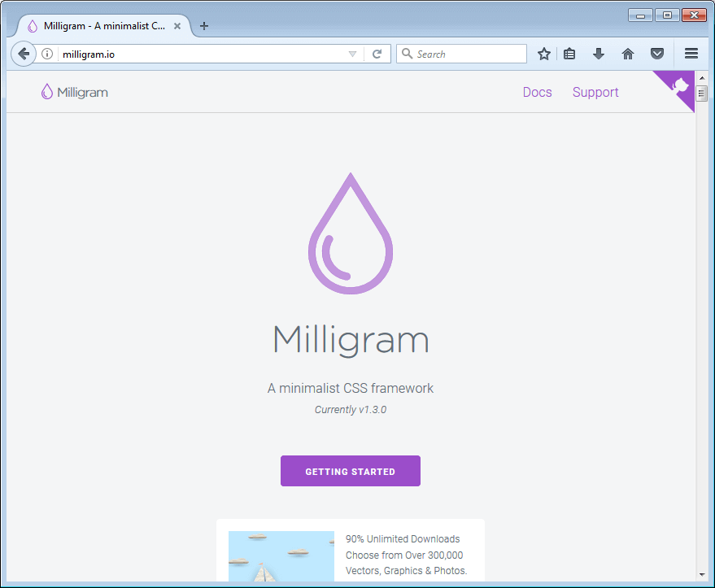Screen dimensions: 715x588
Task: Open site identity info icon
Action: tap(47, 54)
